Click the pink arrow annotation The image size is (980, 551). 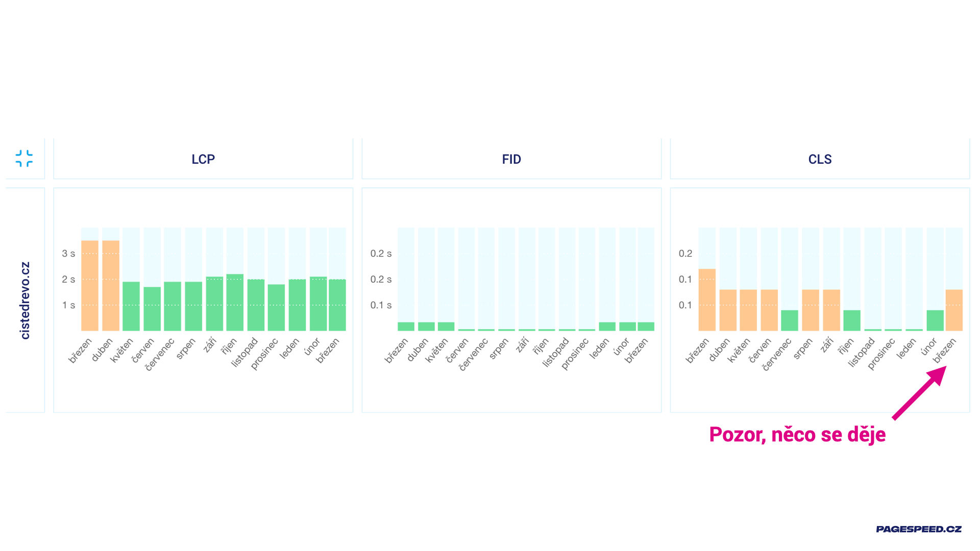click(x=920, y=392)
